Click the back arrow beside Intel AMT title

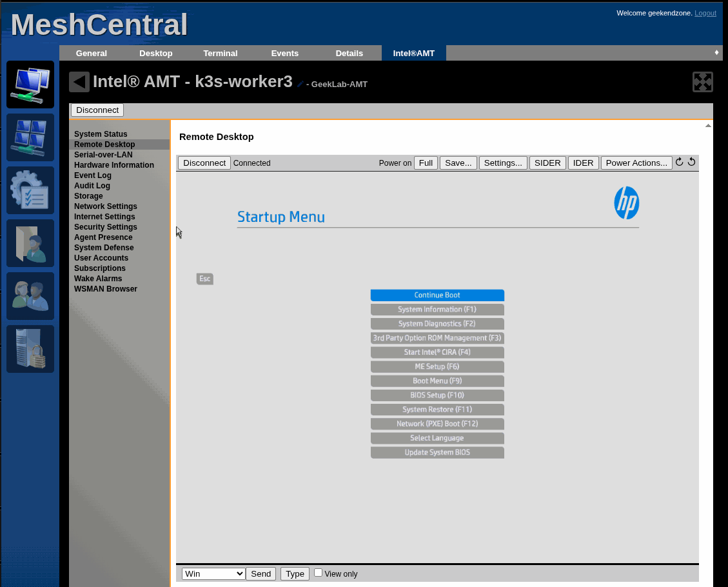click(79, 82)
